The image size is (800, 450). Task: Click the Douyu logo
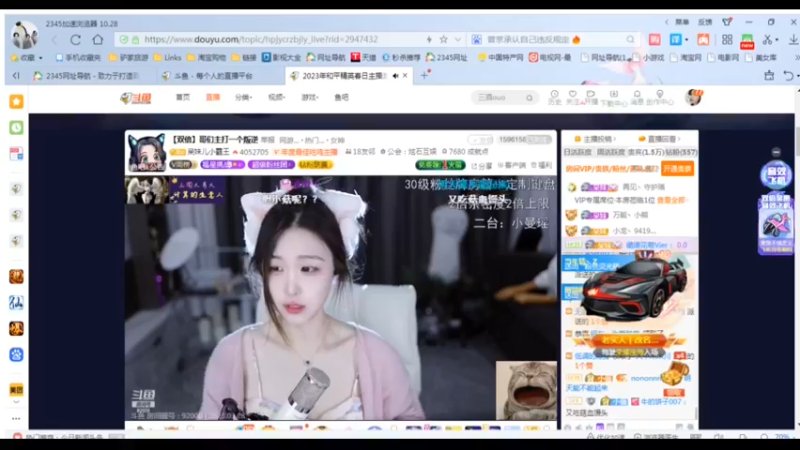point(136,98)
